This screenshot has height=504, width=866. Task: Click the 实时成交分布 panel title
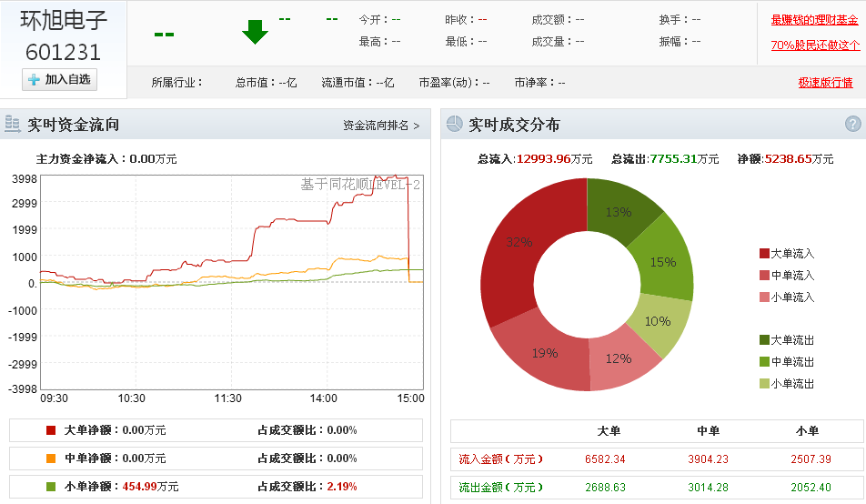click(x=514, y=125)
